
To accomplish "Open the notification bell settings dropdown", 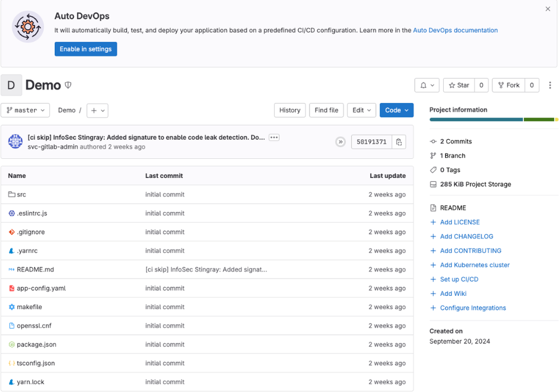I will 426,85.
